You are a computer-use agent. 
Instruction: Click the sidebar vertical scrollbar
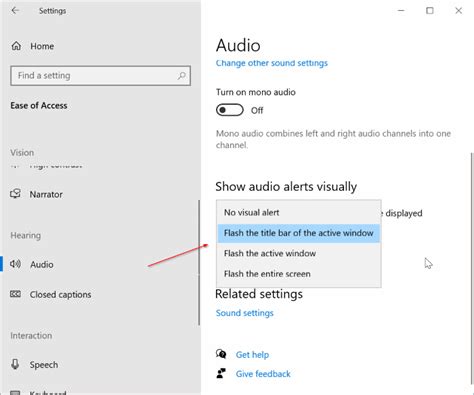point(199,262)
